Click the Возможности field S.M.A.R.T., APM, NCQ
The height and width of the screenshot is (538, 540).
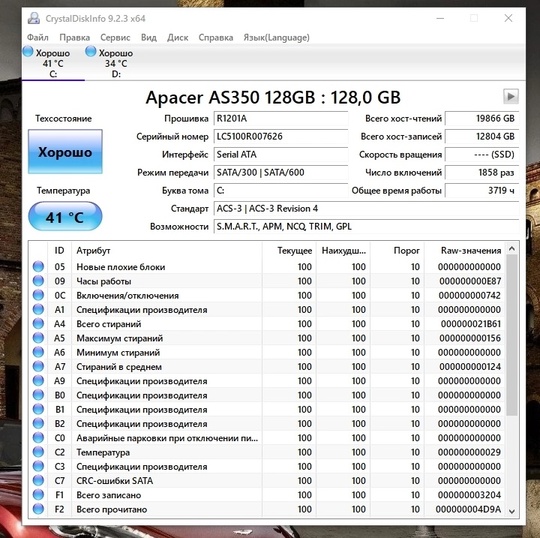366,226
